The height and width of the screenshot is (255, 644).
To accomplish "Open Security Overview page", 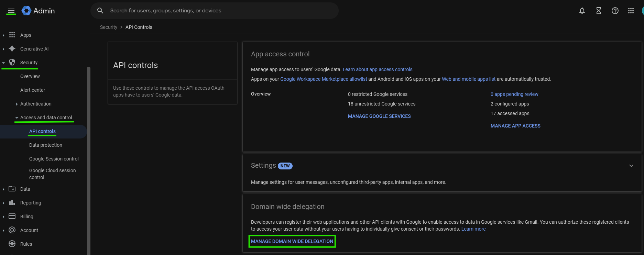I will 30,76.
